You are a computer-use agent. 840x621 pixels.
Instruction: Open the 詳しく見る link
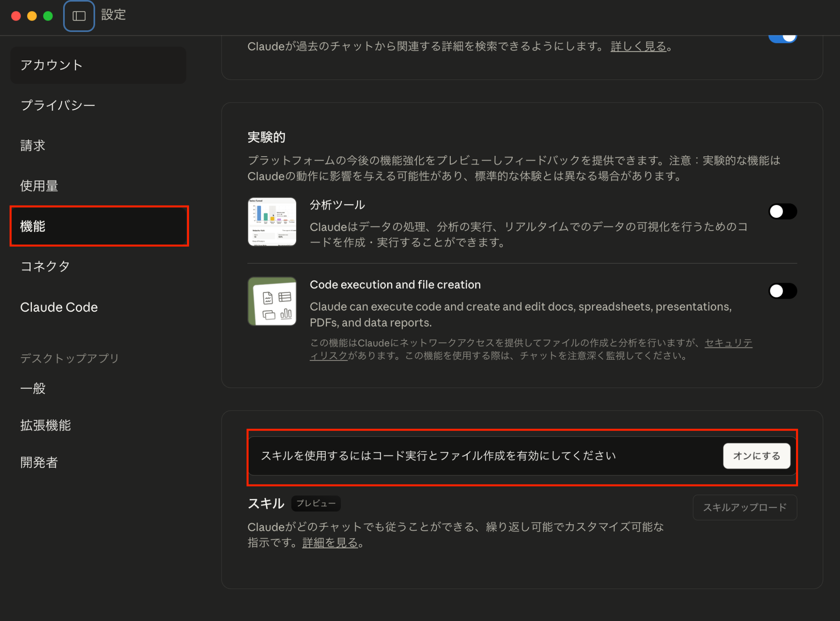click(x=638, y=46)
